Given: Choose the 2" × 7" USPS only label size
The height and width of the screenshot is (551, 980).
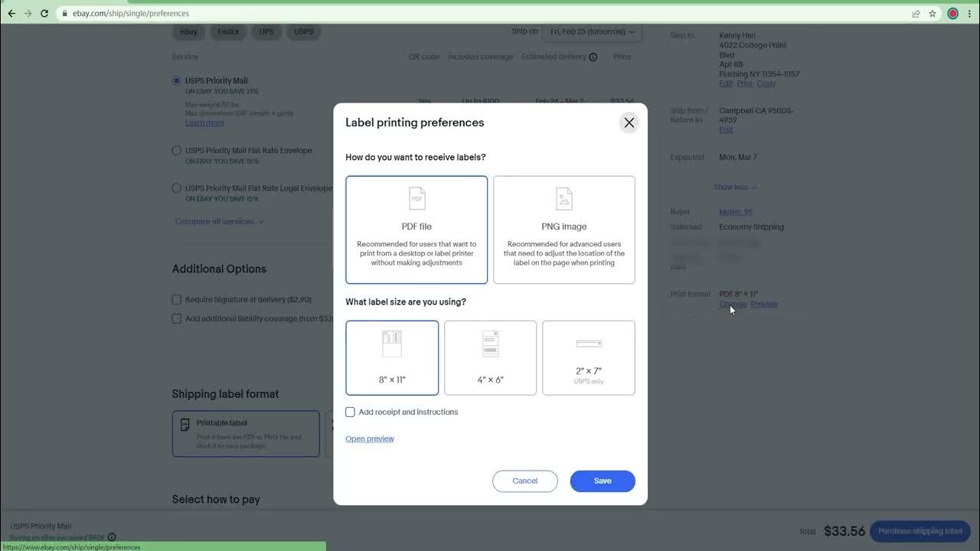Looking at the screenshot, I should click(589, 357).
